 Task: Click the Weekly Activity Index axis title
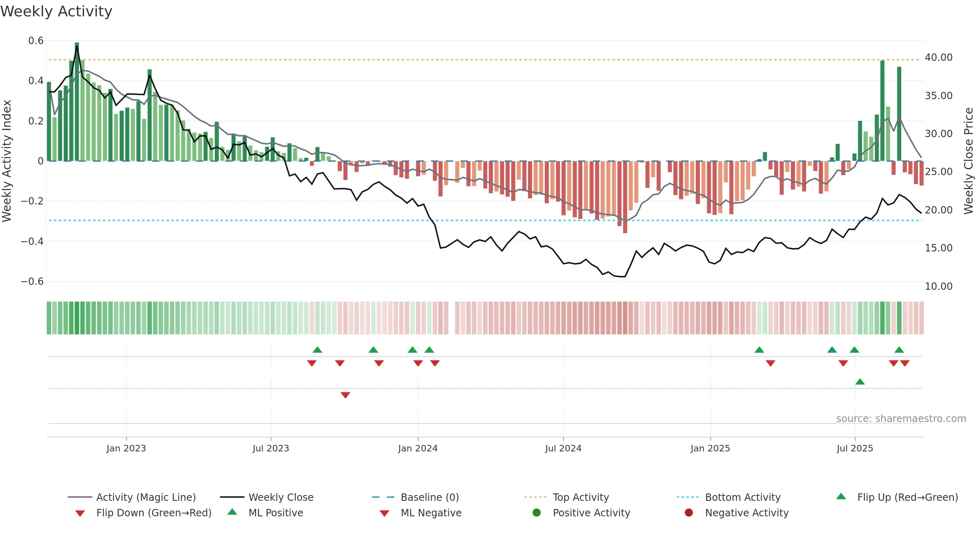coord(7,161)
